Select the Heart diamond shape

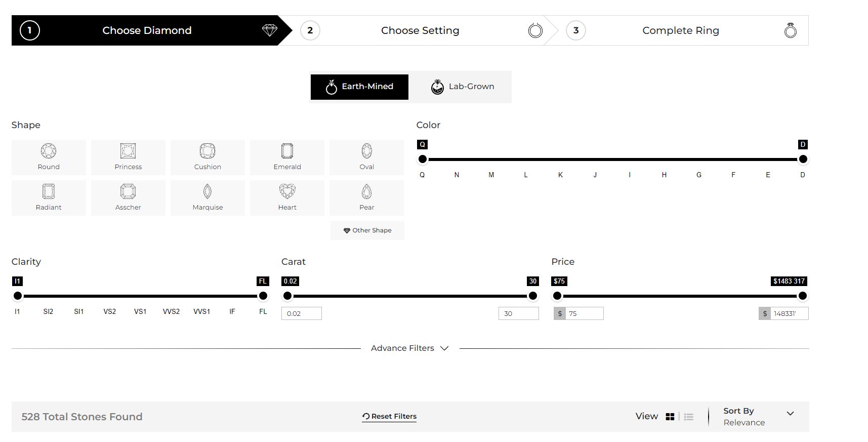[287, 198]
